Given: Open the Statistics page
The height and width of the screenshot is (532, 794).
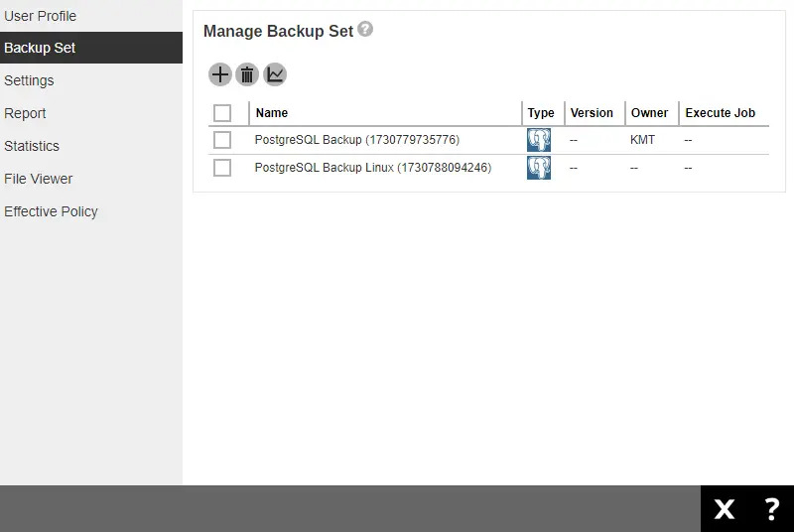Looking at the screenshot, I should (32, 146).
